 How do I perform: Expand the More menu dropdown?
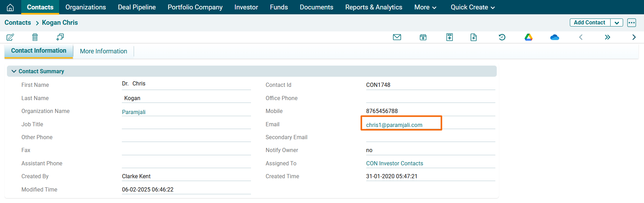(425, 7)
